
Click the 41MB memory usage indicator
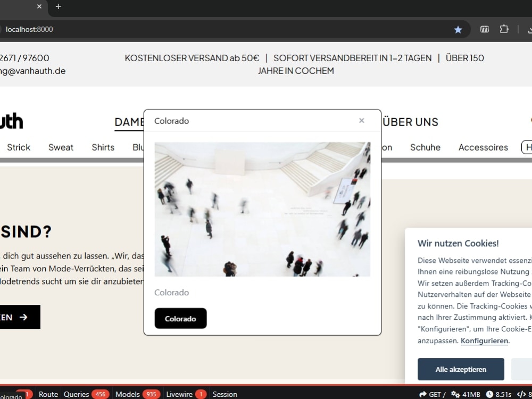[465, 394]
